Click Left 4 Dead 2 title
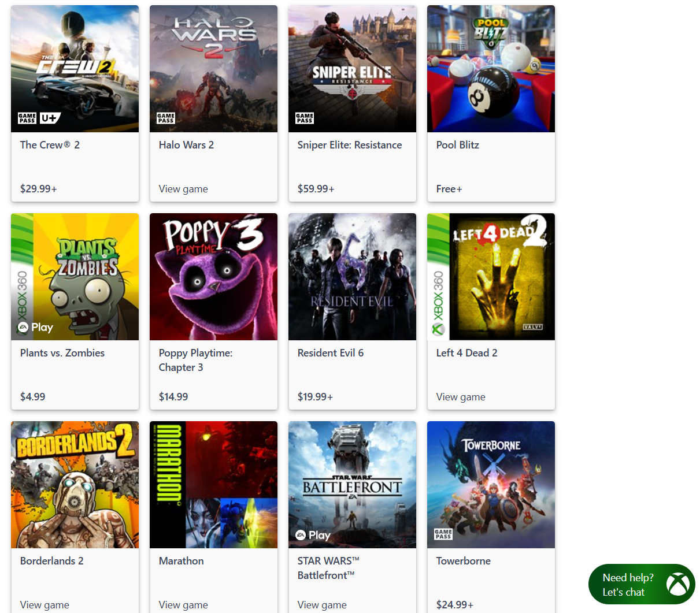700x613 pixels. click(467, 353)
